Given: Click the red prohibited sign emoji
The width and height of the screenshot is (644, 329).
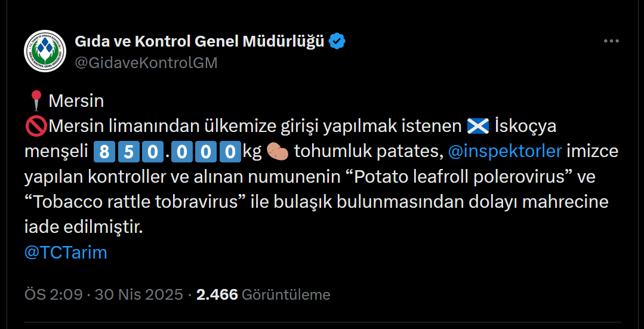Looking at the screenshot, I should [x=35, y=127].
